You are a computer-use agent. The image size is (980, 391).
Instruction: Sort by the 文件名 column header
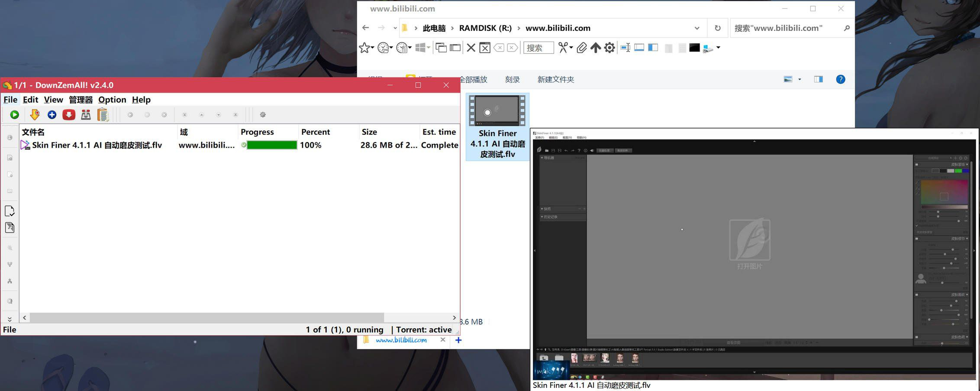point(99,132)
